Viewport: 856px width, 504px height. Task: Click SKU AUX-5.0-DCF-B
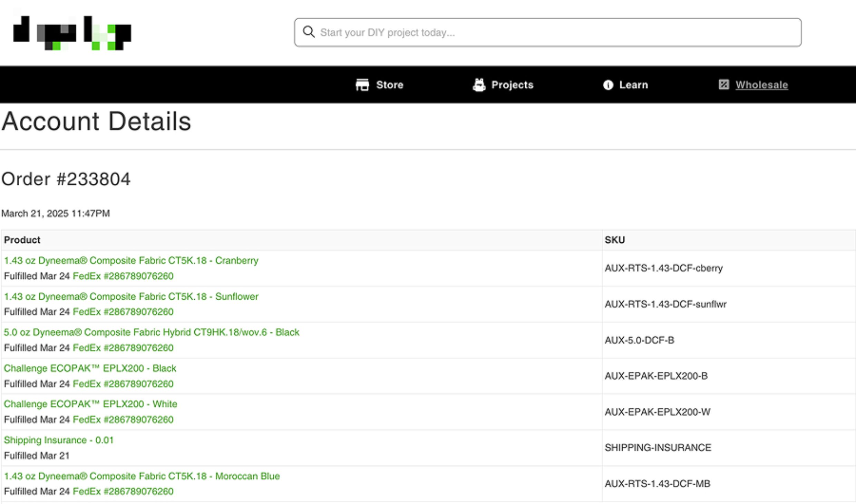pos(639,340)
